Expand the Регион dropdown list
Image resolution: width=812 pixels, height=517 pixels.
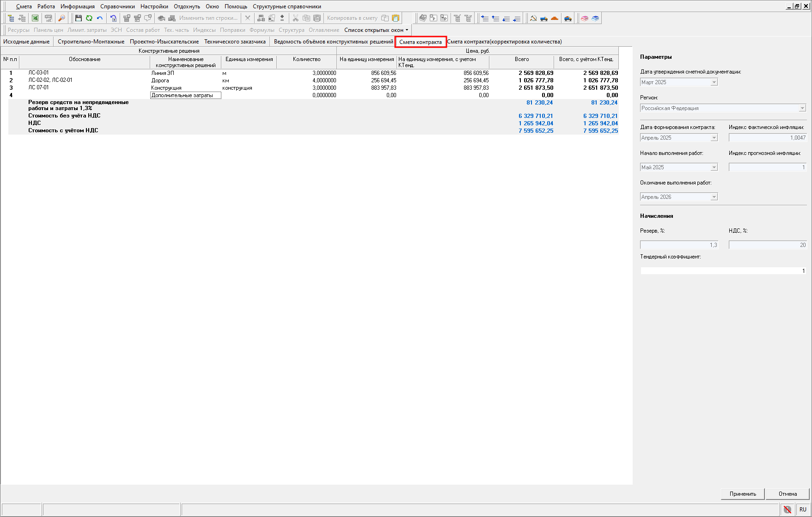coord(802,108)
